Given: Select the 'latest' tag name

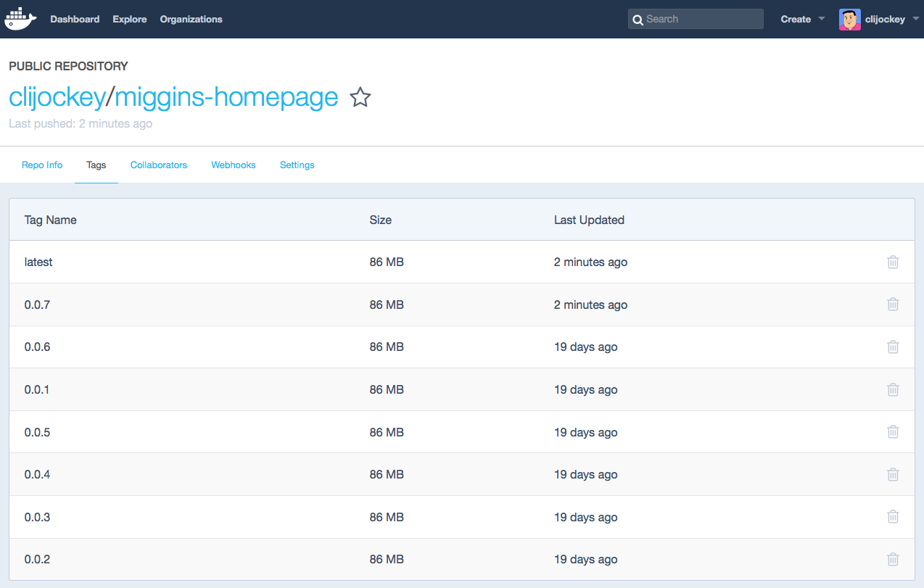Looking at the screenshot, I should coord(38,262).
